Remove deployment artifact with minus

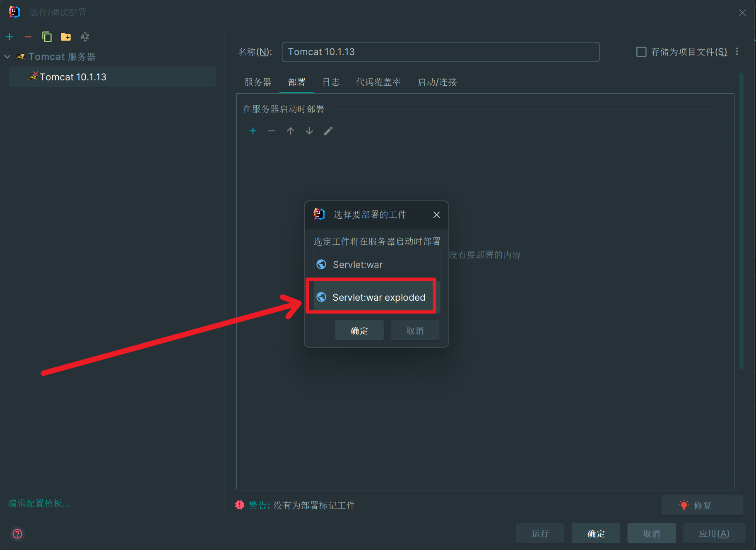click(x=272, y=131)
